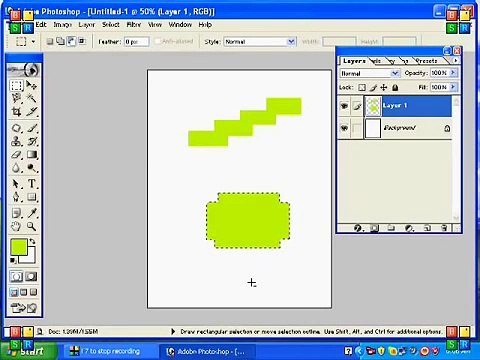Screen dimensions: 480x360
Task: Open the Layers palette flyout menu arrow
Action: click(x=456, y=60)
